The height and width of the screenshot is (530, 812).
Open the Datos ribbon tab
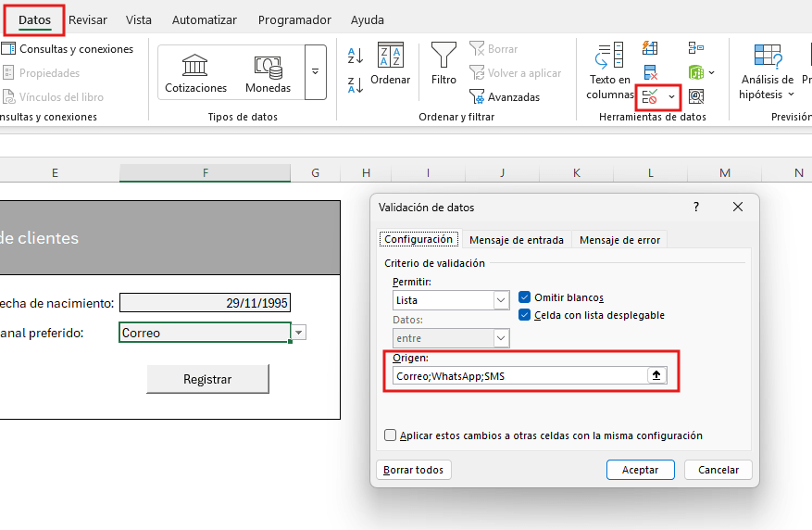34,19
